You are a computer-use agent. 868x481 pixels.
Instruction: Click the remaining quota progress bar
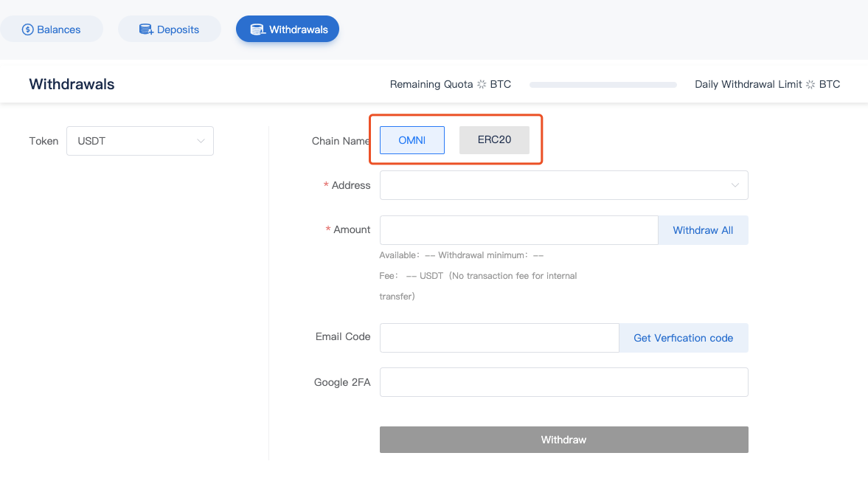tap(603, 85)
